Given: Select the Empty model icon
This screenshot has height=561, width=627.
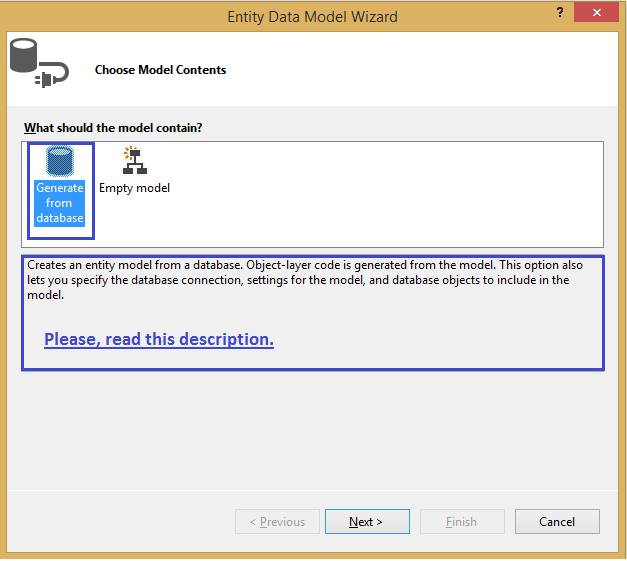Looking at the screenshot, I should [135, 160].
